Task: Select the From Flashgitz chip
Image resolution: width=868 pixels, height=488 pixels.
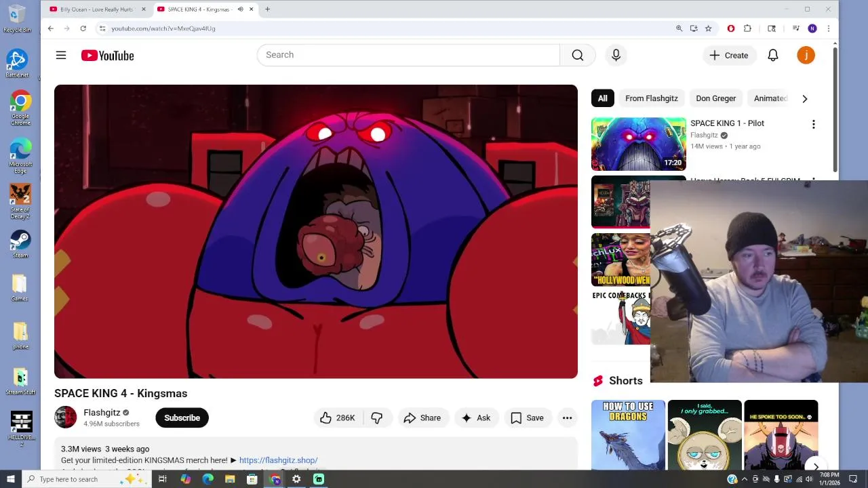Action: pyautogui.click(x=652, y=98)
